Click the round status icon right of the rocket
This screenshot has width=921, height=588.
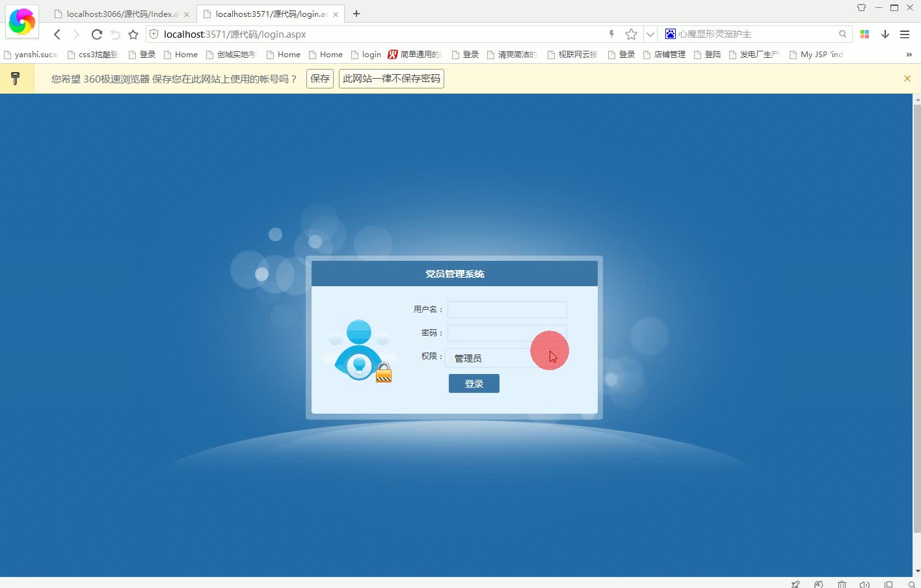[x=819, y=584]
